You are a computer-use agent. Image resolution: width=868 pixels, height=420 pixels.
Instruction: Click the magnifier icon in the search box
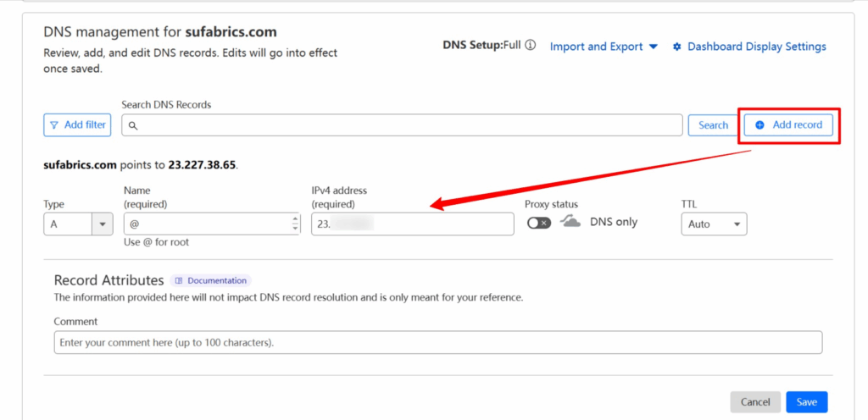133,125
